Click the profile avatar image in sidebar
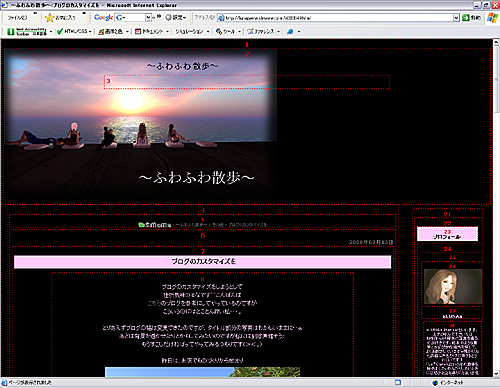 pyautogui.click(x=453, y=286)
